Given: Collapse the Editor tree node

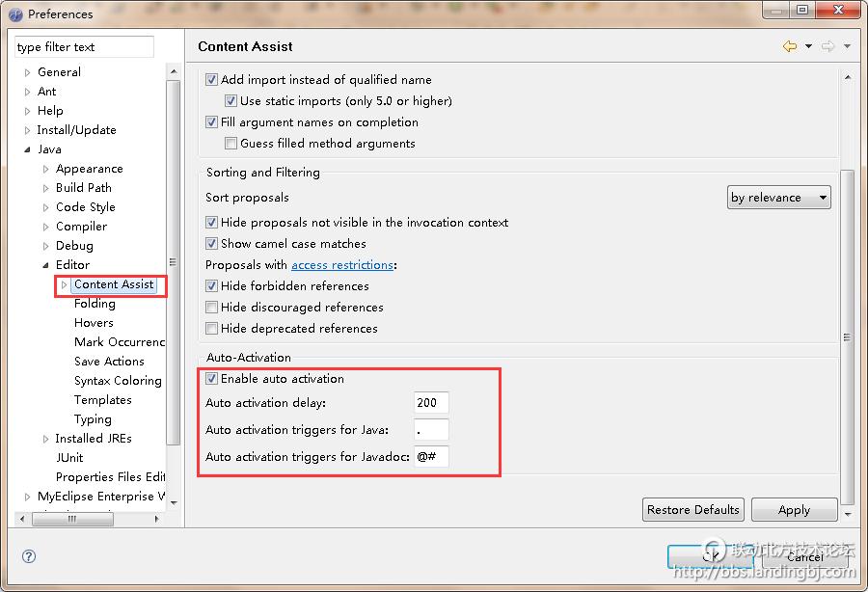Looking at the screenshot, I should [45, 265].
